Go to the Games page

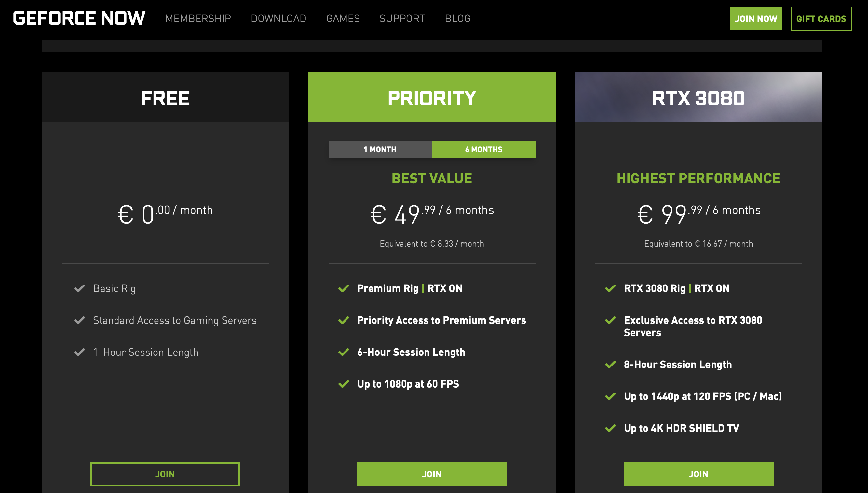[343, 19]
